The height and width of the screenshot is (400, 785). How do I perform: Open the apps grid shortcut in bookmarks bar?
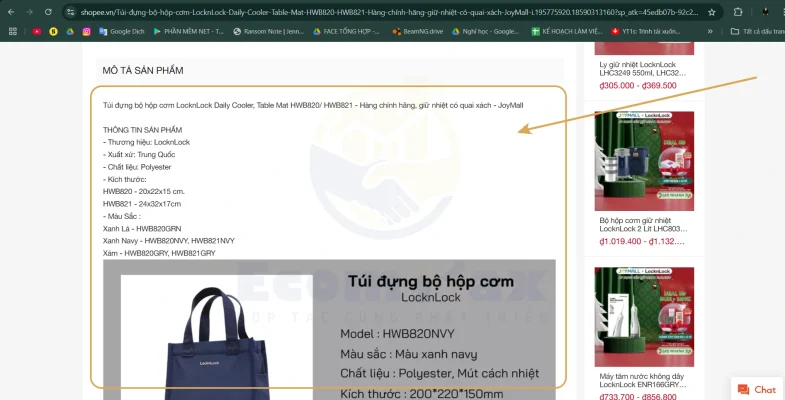tap(13, 31)
